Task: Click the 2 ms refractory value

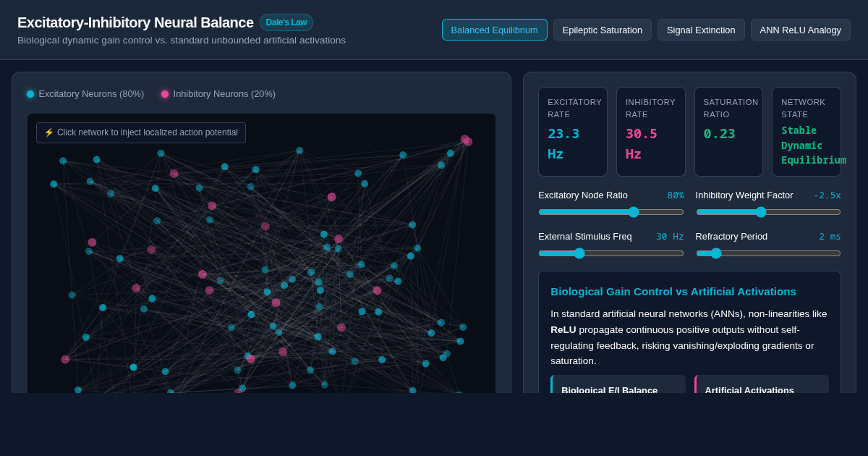Action: 830,237
